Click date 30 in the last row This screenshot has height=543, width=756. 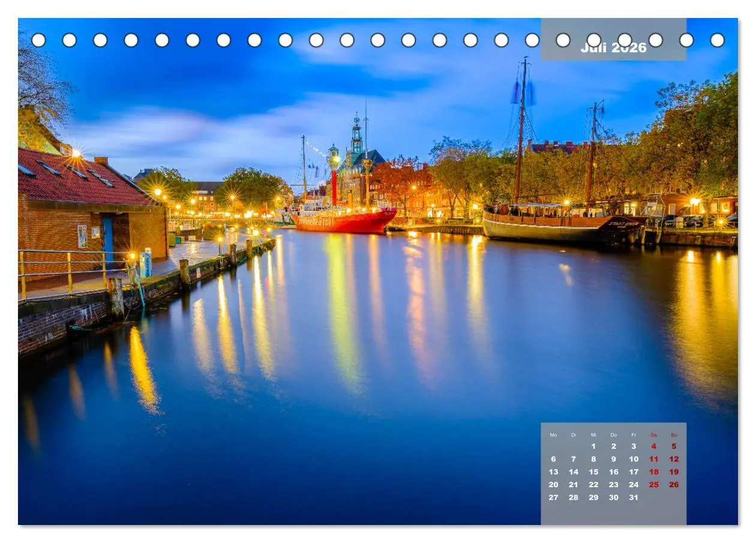click(614, 497)
